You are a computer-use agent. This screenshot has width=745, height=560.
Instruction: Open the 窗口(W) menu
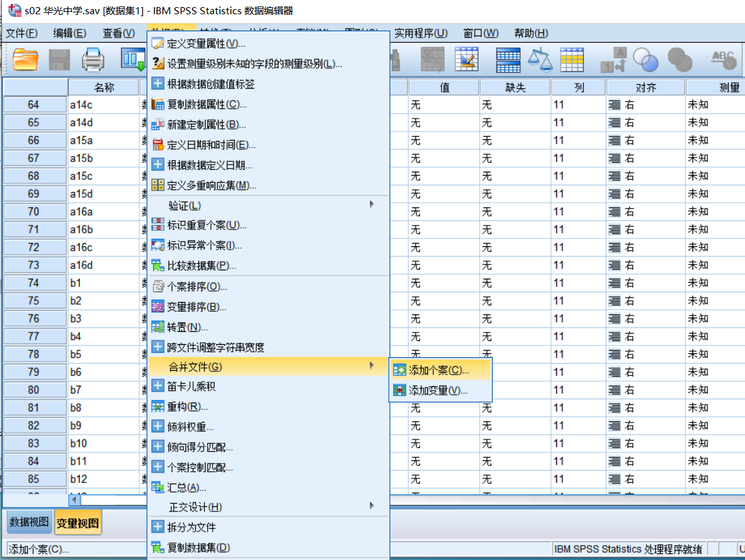tap(481, 33)
